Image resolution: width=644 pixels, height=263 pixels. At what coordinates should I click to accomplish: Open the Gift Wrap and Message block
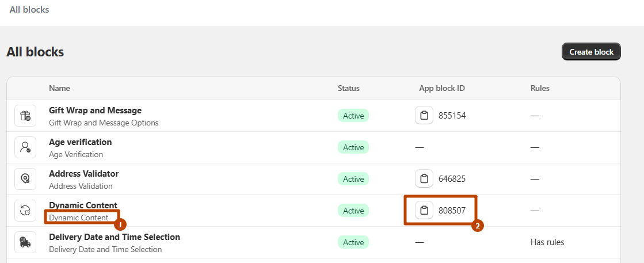point(95,110)
